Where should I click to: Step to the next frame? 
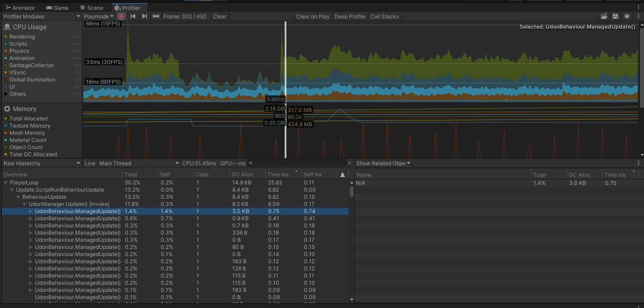pyautogui.click(x=145, y=16)
